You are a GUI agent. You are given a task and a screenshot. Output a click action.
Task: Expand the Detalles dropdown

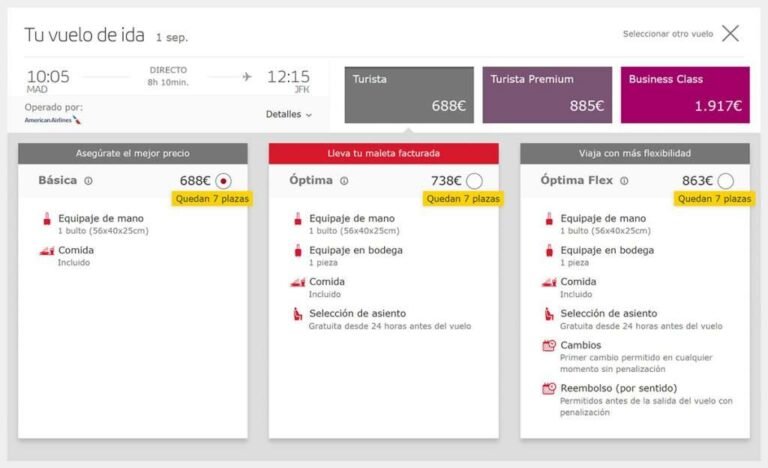click(288, 114)
